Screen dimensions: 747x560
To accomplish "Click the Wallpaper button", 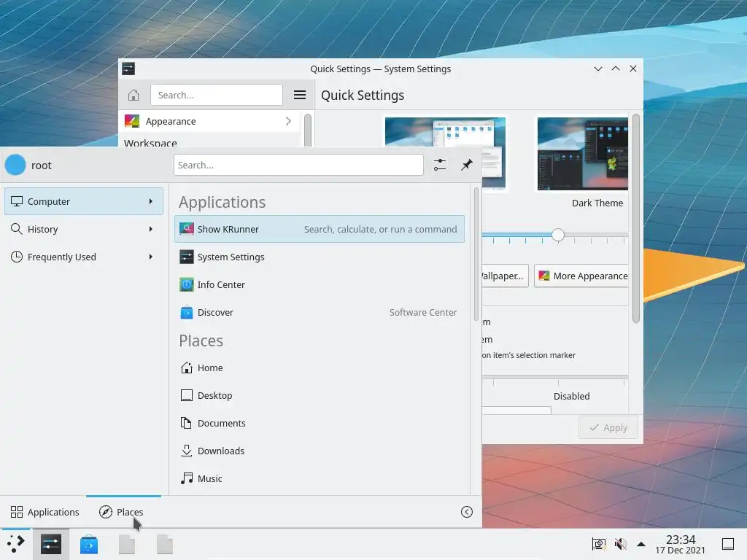I will 504,276.
